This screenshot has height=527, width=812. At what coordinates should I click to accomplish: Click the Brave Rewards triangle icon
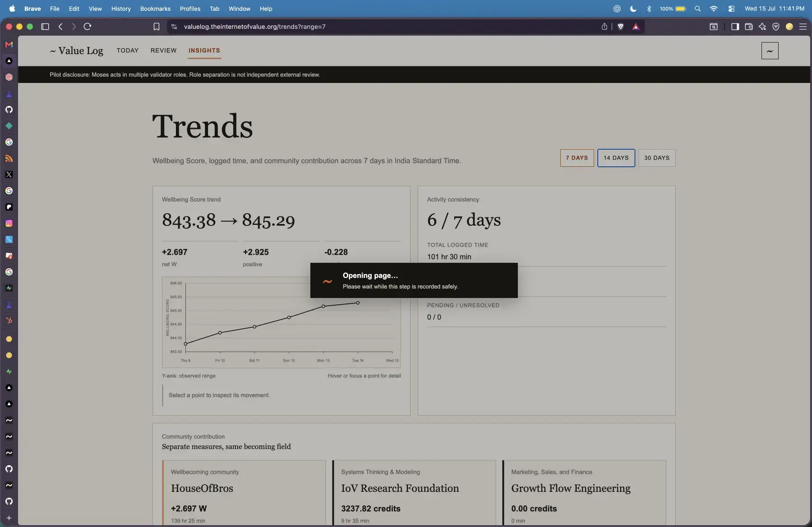pyautogui.click(x=636, y=27)
